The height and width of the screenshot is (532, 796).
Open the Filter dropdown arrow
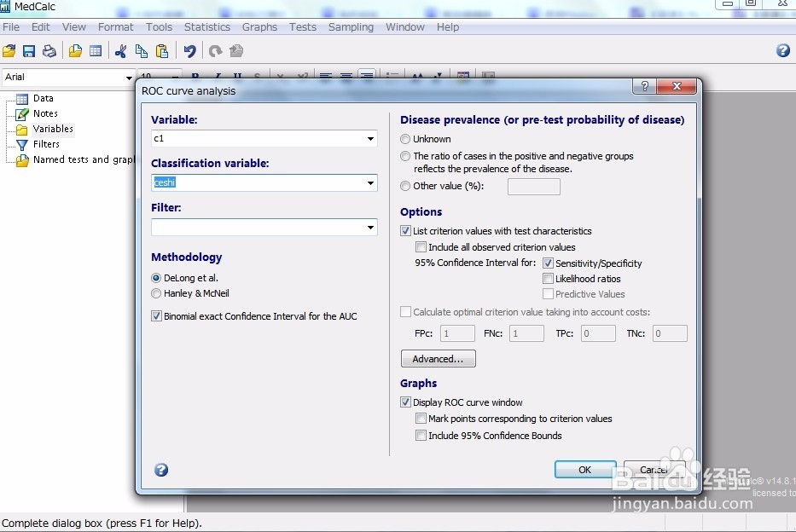coord(371,227)
